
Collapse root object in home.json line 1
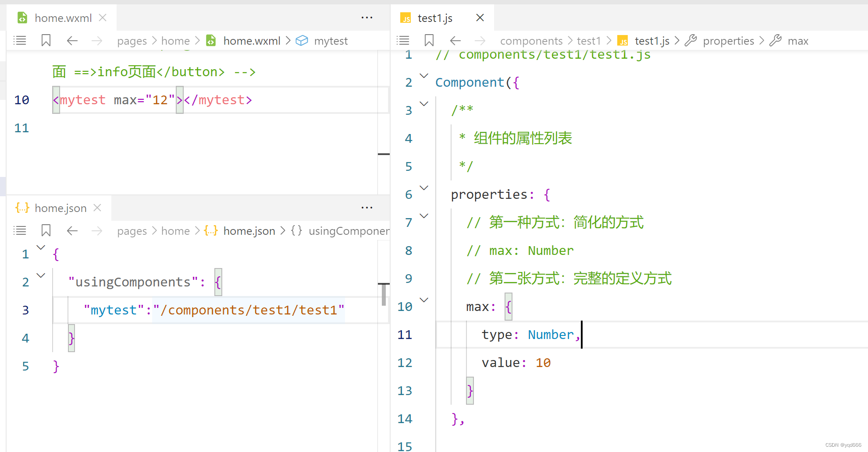point(41,247)
